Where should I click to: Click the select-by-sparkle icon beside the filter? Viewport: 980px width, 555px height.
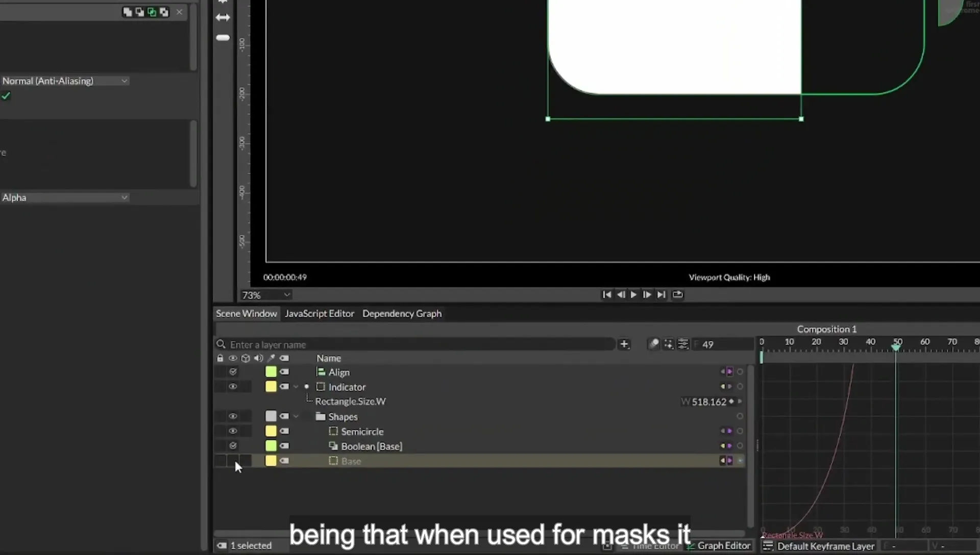[x=668, y=344]
